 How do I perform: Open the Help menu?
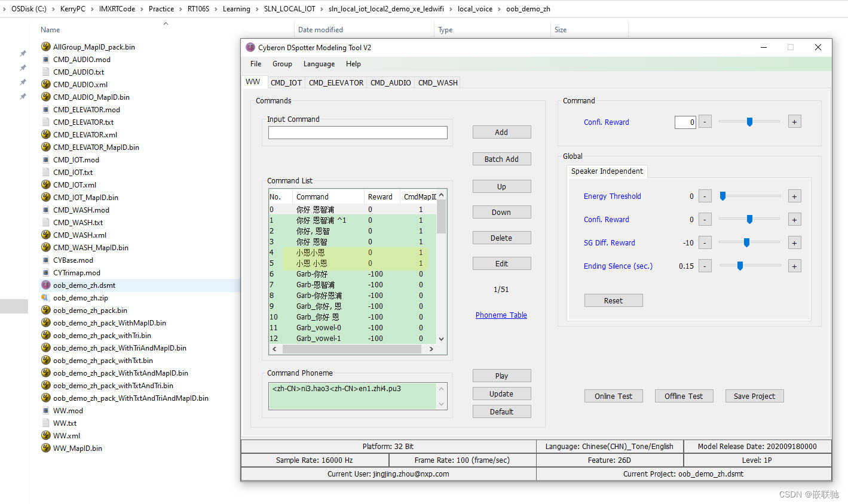[x=353, y=64]
